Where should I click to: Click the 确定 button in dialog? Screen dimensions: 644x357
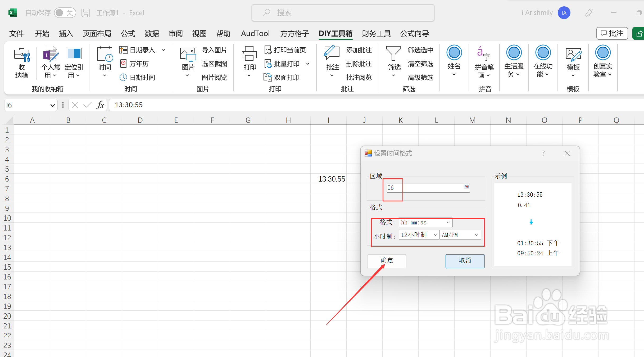coord(387,261)
